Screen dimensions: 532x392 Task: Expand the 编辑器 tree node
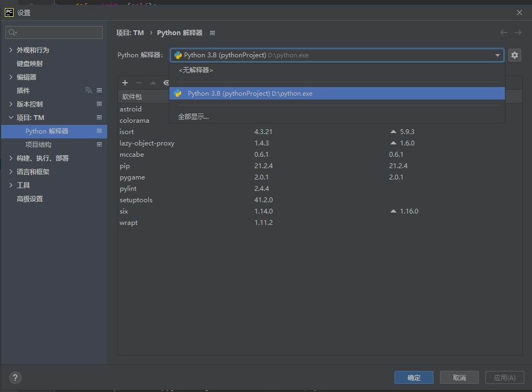(x=11, y=77)
